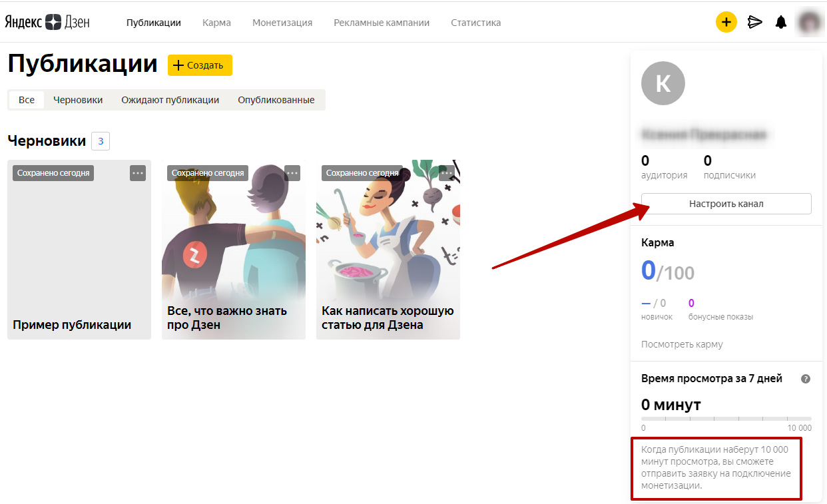Switch to the 'Опубликованные' tab
Image resolution: width=827 pixels, height=504 pixels.
(276, 100)
